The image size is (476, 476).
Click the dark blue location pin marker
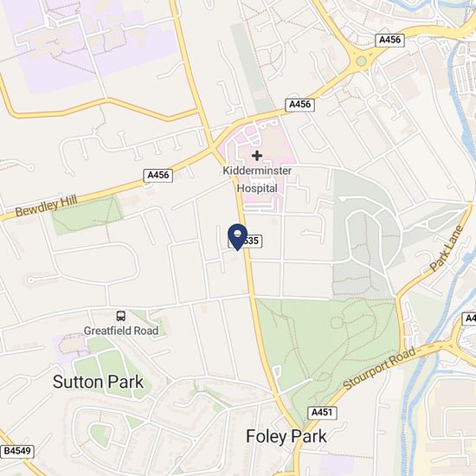tap(237, 237)
